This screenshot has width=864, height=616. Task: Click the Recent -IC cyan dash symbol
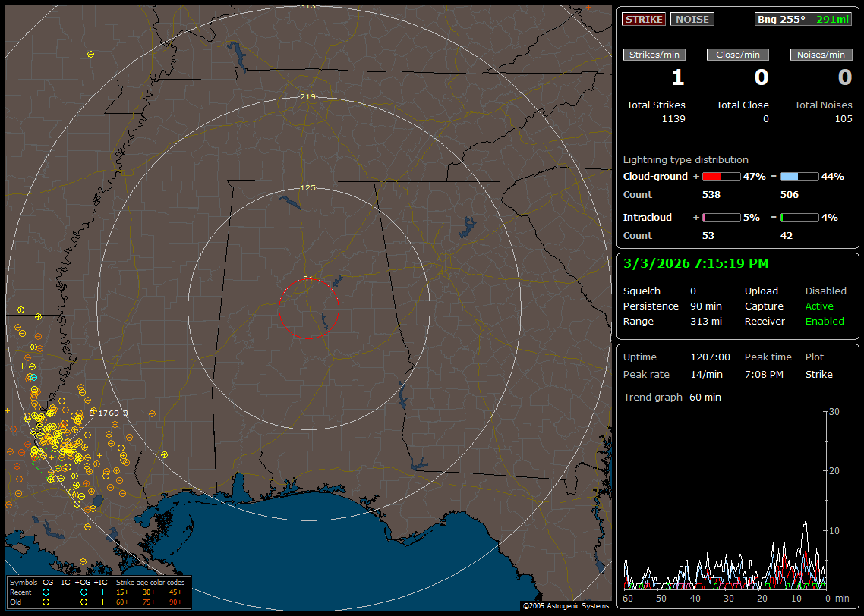coord(65,592)
